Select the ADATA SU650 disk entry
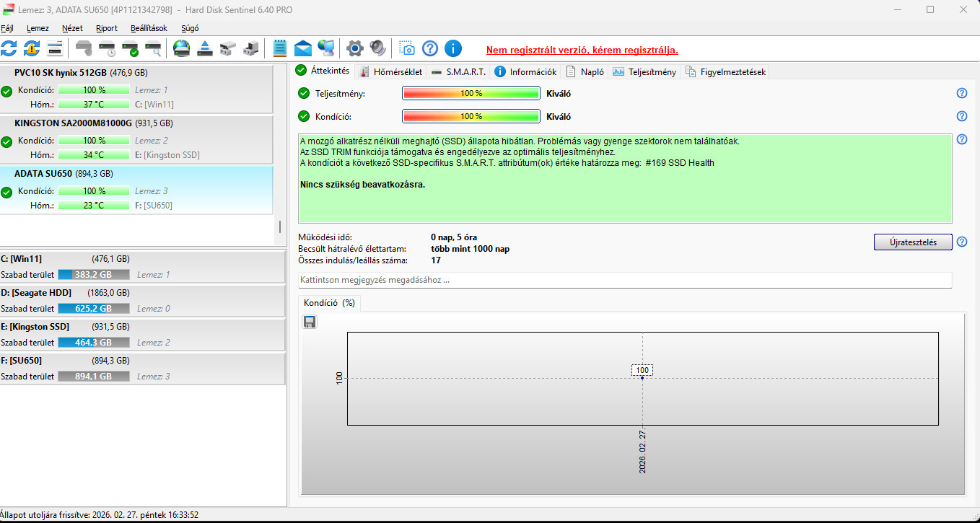 tap(136, 190)
